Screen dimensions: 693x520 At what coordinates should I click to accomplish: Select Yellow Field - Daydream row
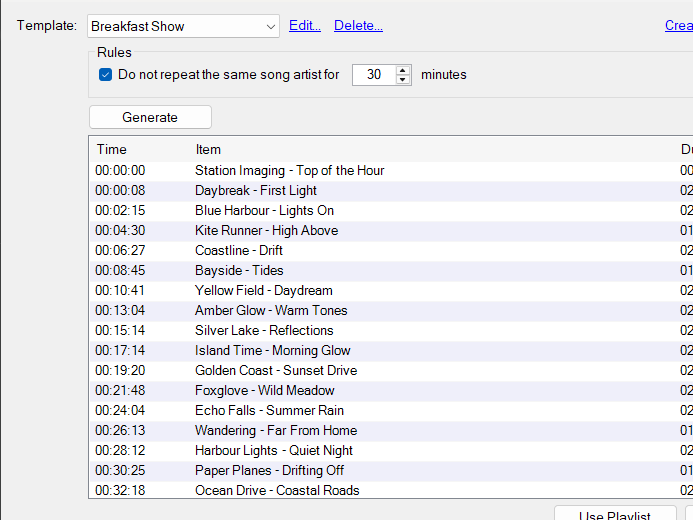(391, 290)
